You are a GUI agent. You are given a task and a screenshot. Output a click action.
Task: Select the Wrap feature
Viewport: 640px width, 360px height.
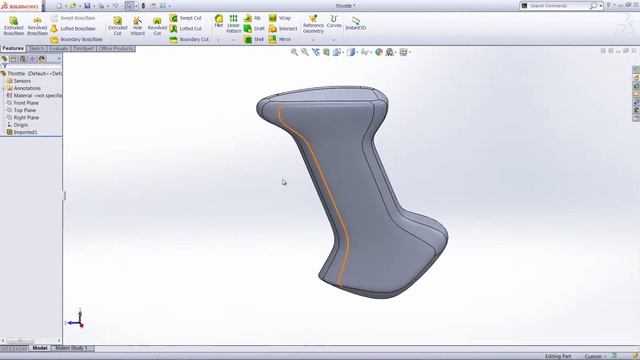click(280, 18)
